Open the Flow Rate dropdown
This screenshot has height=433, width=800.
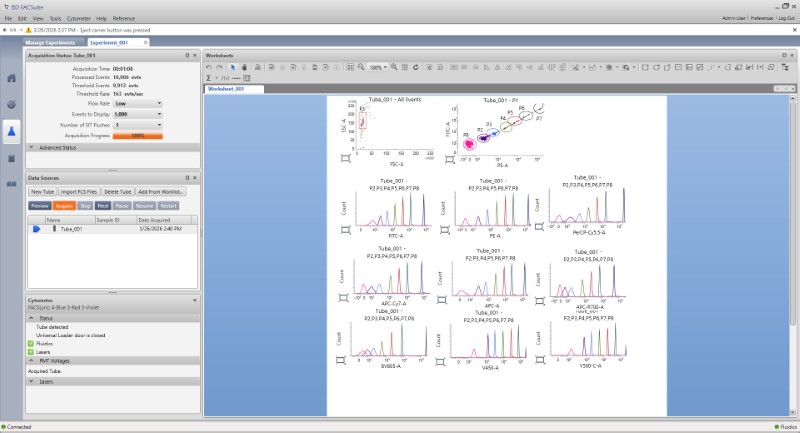click(x=138, y=104)
